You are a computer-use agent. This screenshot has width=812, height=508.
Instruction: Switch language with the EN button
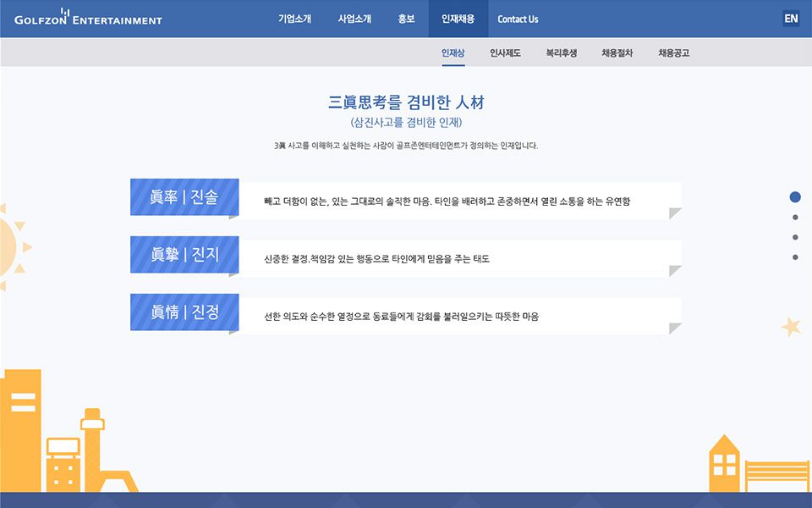coord(790,19)
